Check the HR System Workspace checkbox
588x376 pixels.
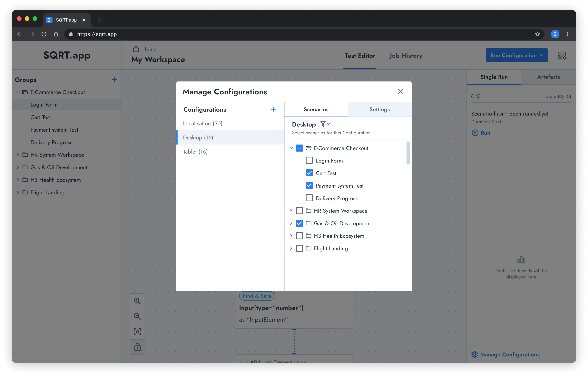click(x=299, y=211)
